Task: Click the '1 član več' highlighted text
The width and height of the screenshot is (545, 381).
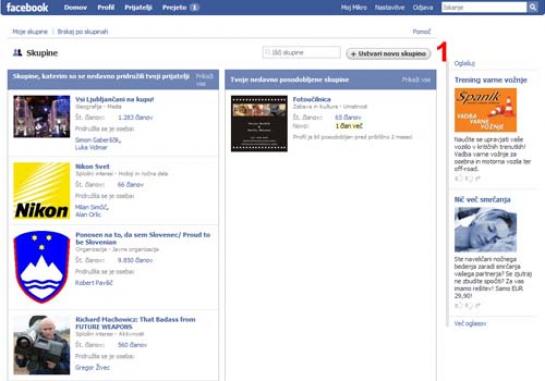Action: (x=349, y=126)
